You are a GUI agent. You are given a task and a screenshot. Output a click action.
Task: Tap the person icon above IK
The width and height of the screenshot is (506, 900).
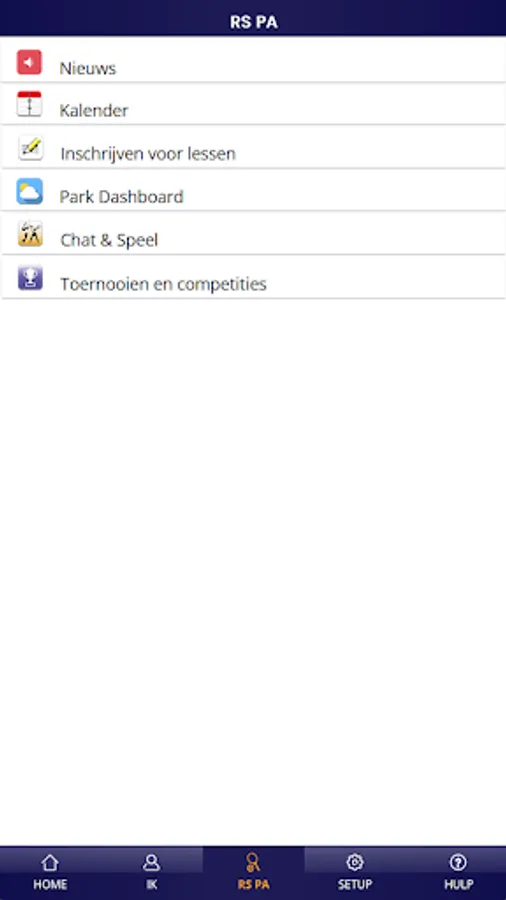coord(151,862)
